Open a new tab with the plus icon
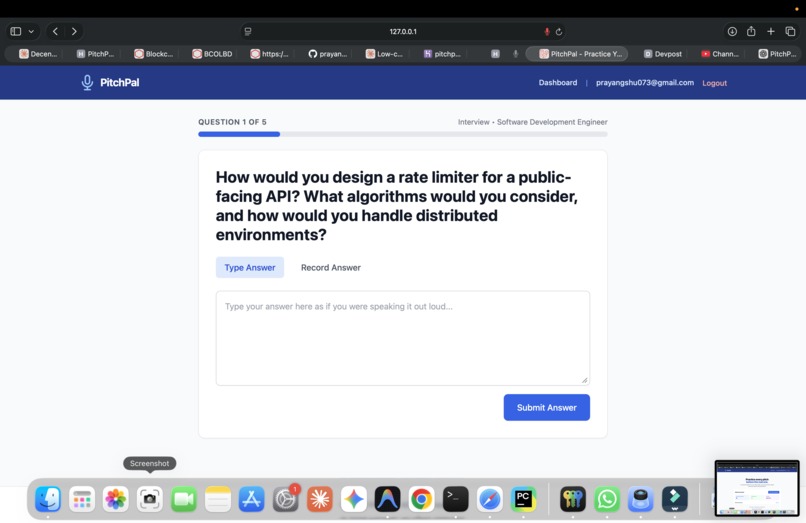The image size is (806, 523). pyautogui.click(x=771, y=31)
